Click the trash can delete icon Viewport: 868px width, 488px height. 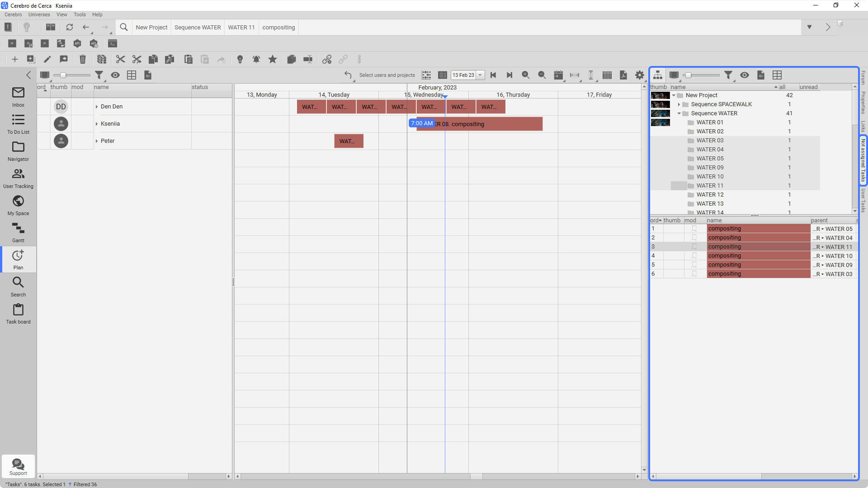coord(83,59)
